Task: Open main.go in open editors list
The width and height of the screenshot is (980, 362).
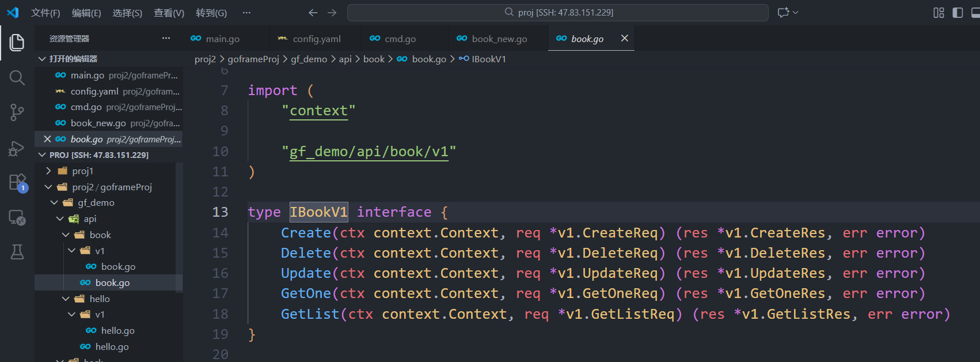Action: (109, 75)
